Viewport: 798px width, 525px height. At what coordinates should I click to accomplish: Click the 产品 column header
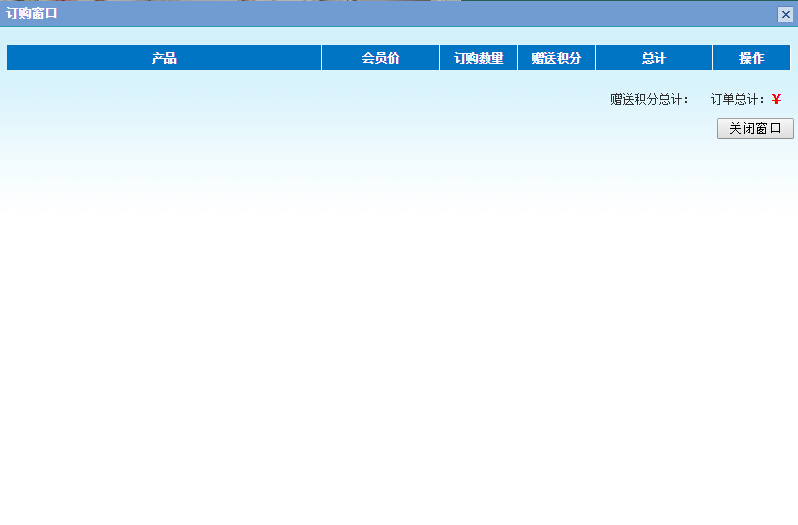point(164,58)
